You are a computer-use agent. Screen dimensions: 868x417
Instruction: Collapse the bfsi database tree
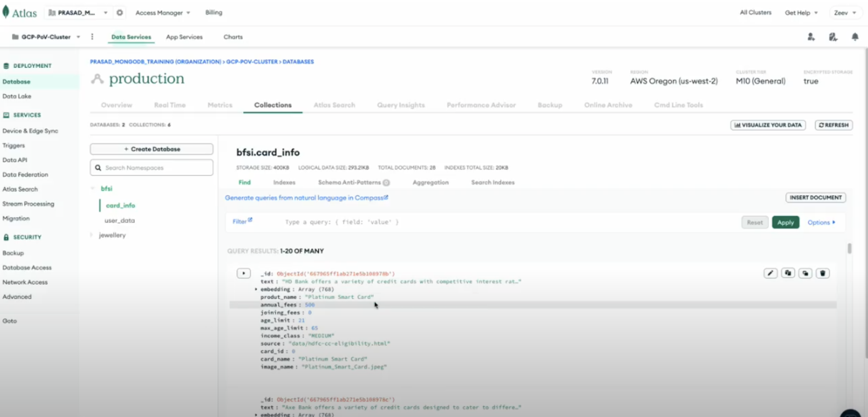coord(92,188)
